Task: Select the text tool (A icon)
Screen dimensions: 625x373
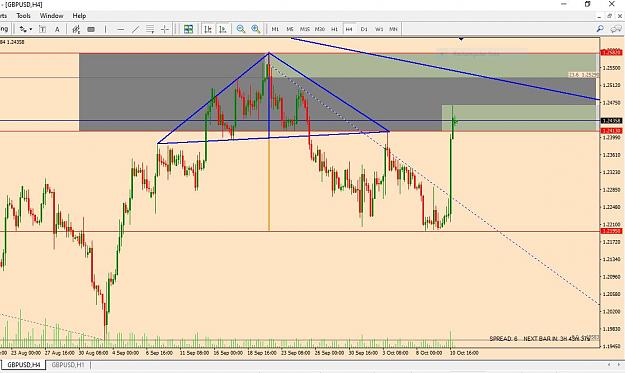Action: [57, 29]
